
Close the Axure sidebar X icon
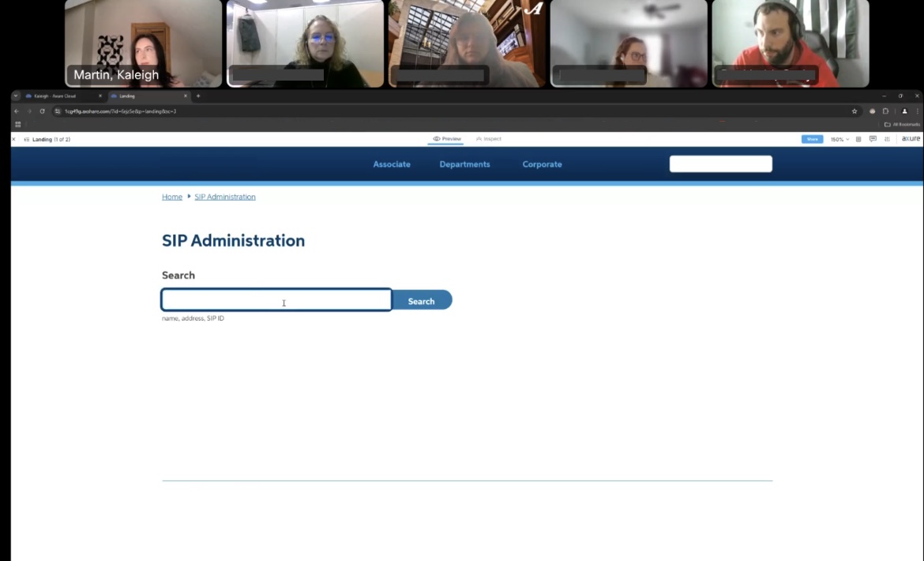[13, 139]
